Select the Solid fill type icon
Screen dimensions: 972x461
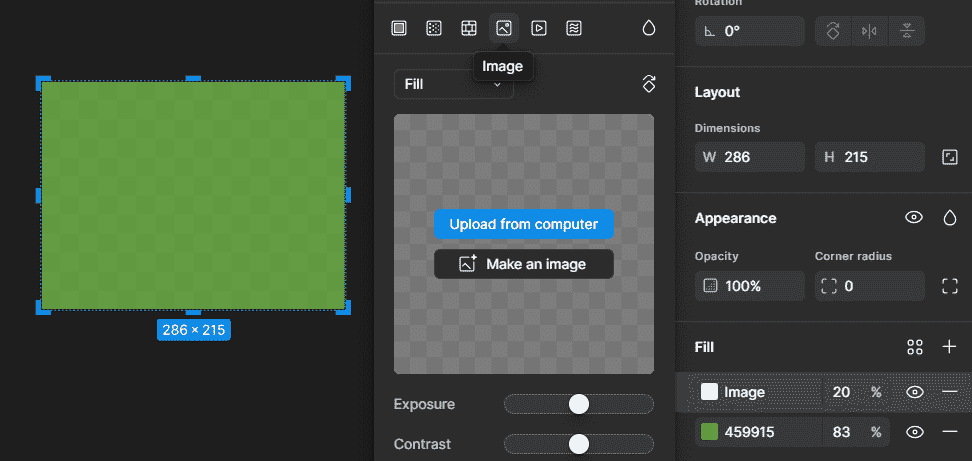[399, 28]
